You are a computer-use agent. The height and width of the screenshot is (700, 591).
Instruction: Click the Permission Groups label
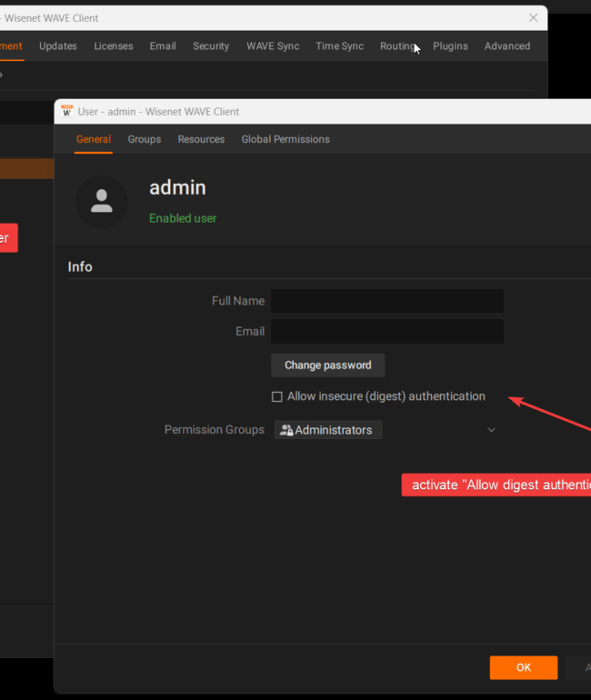215,429
